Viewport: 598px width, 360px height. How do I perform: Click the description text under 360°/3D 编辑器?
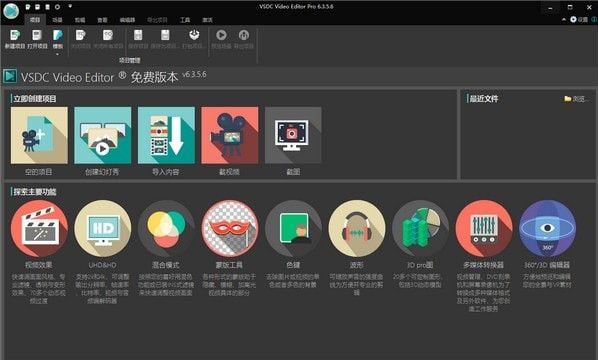tap(547, 281)
